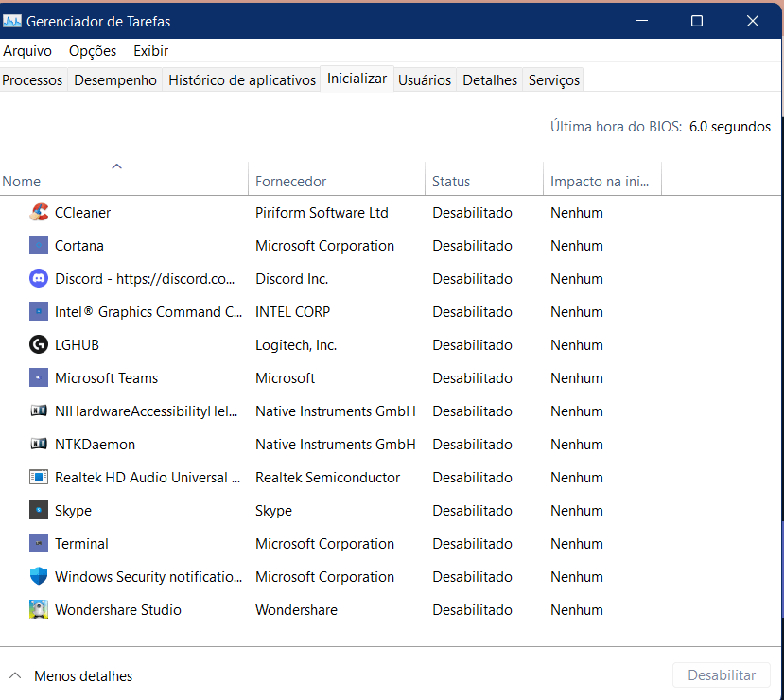Open the Arquivo menu
The height and width of the screenshot is (700, 784).
click(27, 51)
